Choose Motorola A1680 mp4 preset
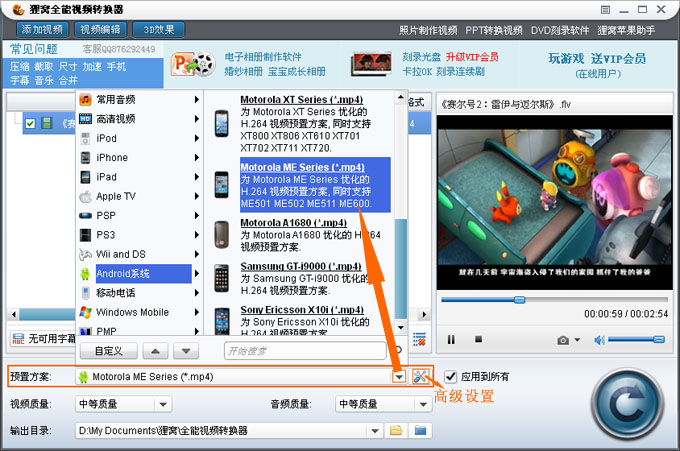The height and width of the screenshot is (451, 680). click(311, 235)
